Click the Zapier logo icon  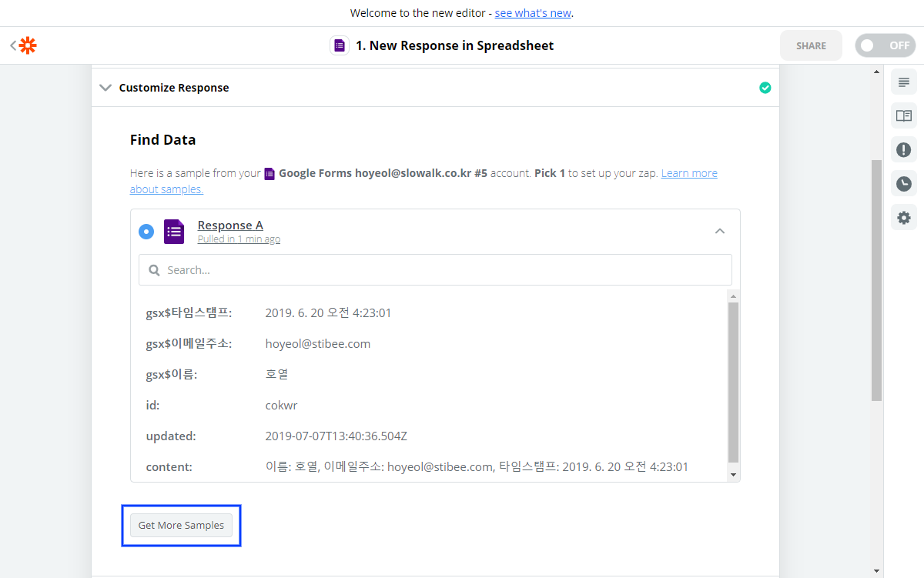(x=28, y=45)
